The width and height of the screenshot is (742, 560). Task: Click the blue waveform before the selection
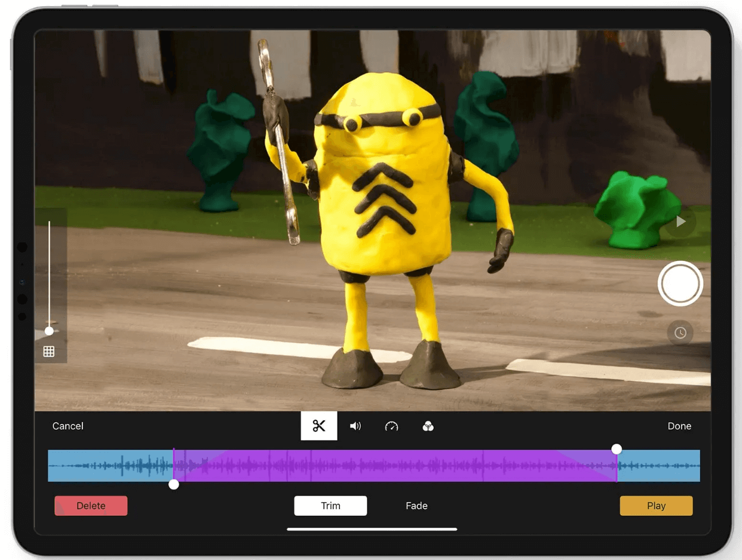click(x=111, y=466)
